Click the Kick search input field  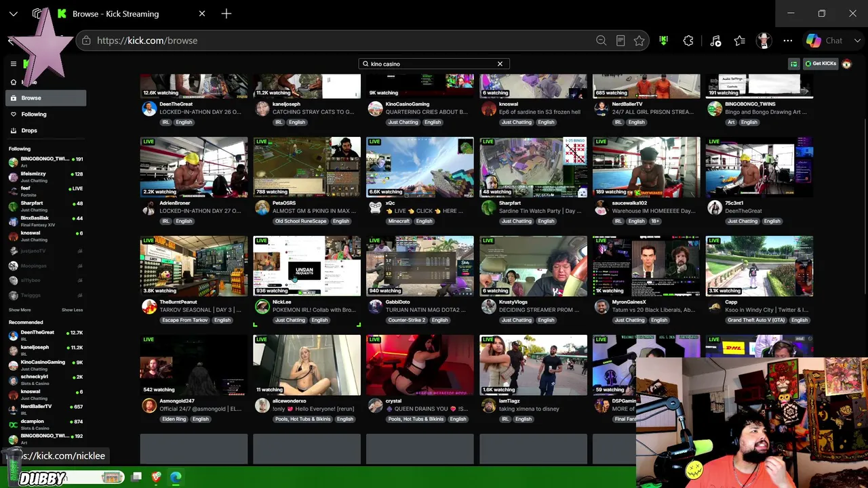click(434, 64)
